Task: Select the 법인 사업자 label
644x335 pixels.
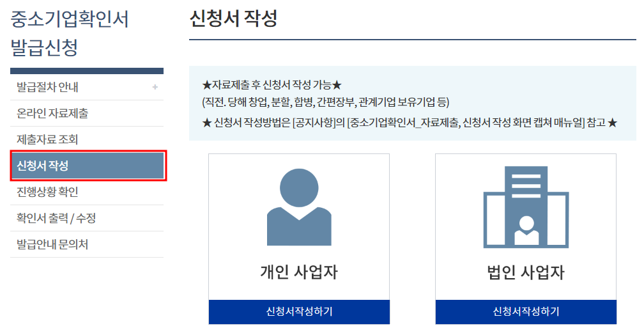Action: click(526, 272)
